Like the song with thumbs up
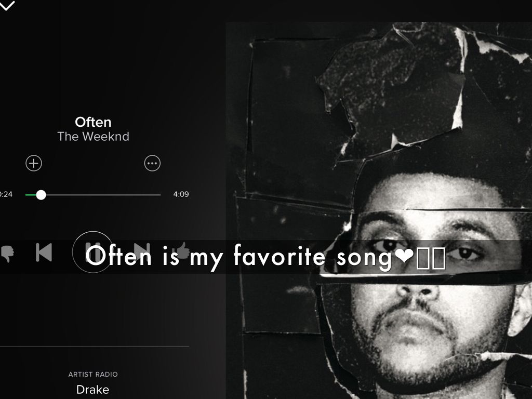Image resolution: width=532 pixels, height=399 pixels. pyautogui.click(x=182, y=250)
